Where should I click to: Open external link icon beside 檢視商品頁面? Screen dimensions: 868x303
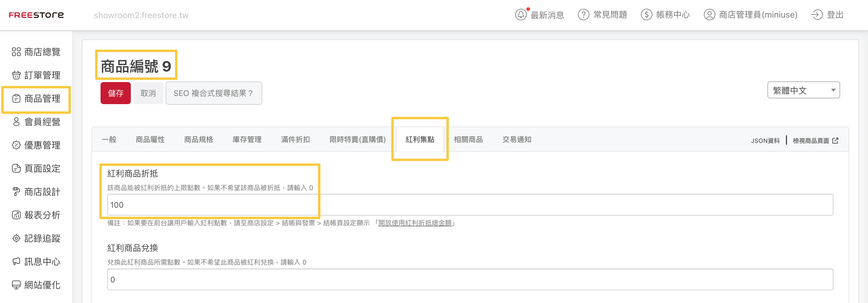[x=835, y=141]
